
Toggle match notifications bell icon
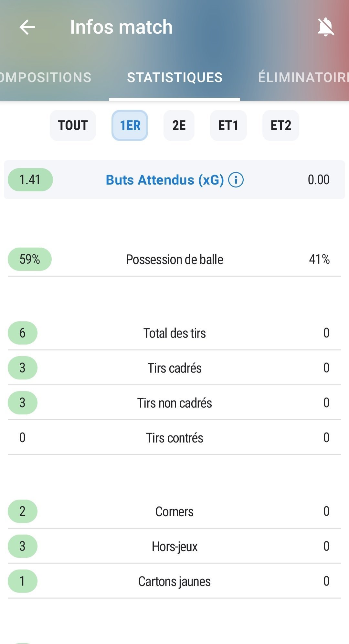point(326,27)
